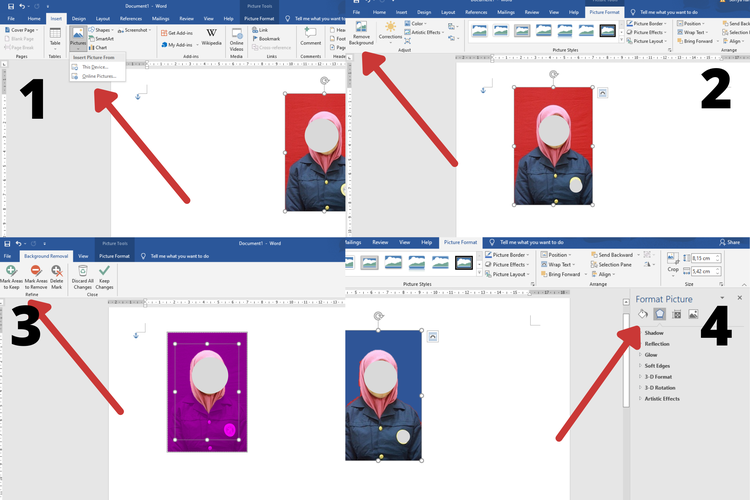This screenshot has width=750, height=500.
Task: Click Link in screenshot 1 Links group
Action: point(260,30)
